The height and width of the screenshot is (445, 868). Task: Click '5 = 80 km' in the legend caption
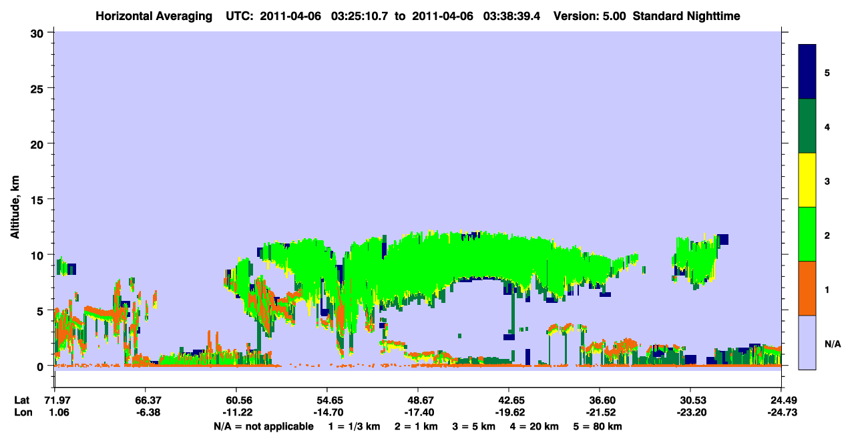click(x=598, y=426)
